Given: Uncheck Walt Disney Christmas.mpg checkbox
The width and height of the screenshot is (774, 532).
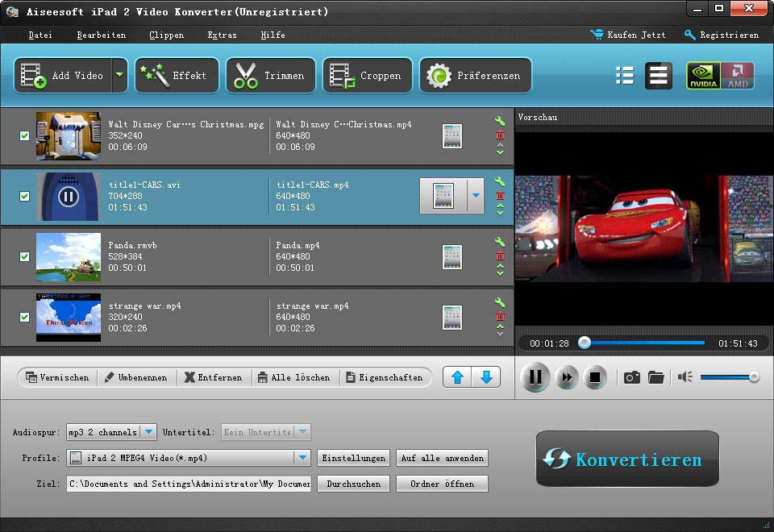Looking at the screenshot, I should (x=24, y=135).
